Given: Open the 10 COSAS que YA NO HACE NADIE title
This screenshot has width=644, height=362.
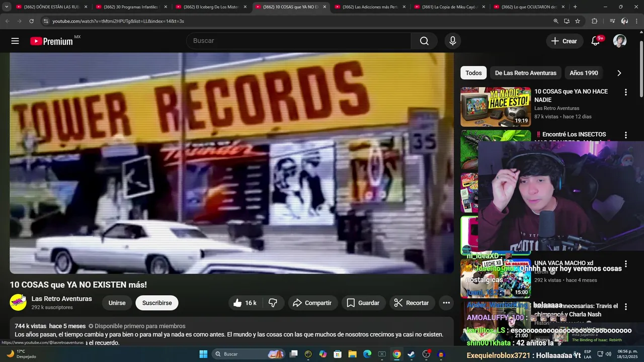Looking at the screenshot, I should [571, 96].
